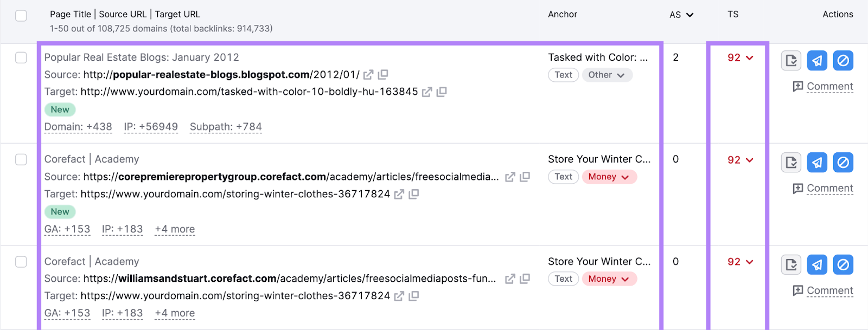The height and width of the screenshot is (330, 868).
Task: Sort by AS column header
Action: (681, 15)
